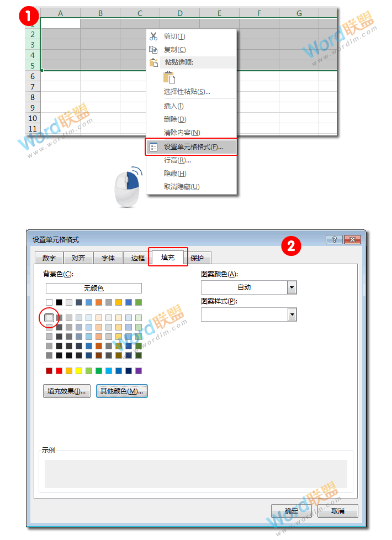Open the 图案颜色 dropdown arrow
This screenshot has height=540, width=392.
click(292, 287)
